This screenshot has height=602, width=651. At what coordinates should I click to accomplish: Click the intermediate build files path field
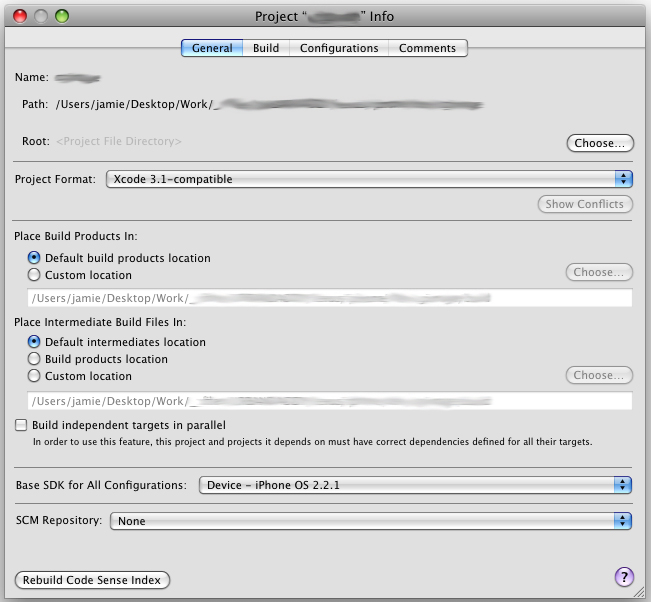[x=330, y=401]
